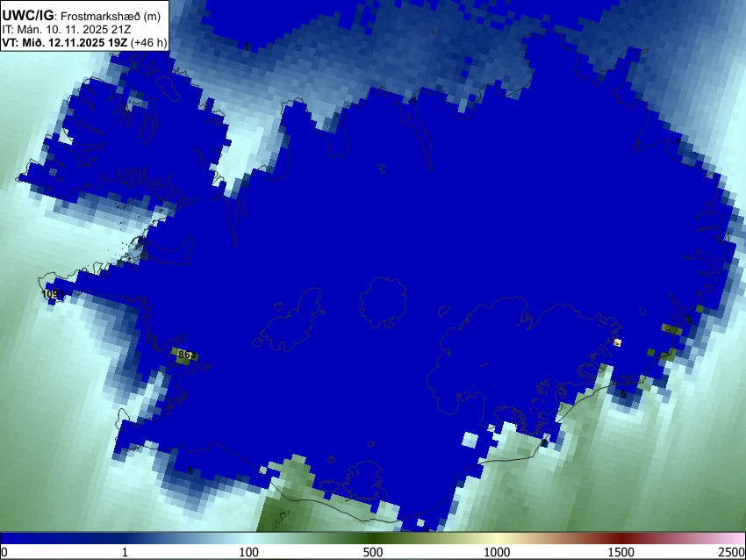This screenshot has width=746, height=560.
Task: Click the '1500' label on the color scale
Action: [621, 552]
